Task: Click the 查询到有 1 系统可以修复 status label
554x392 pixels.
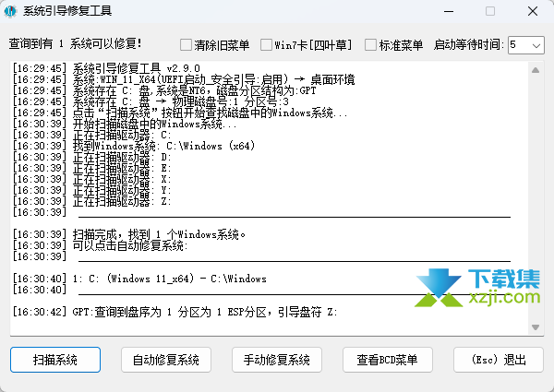Action: (76, 44)
